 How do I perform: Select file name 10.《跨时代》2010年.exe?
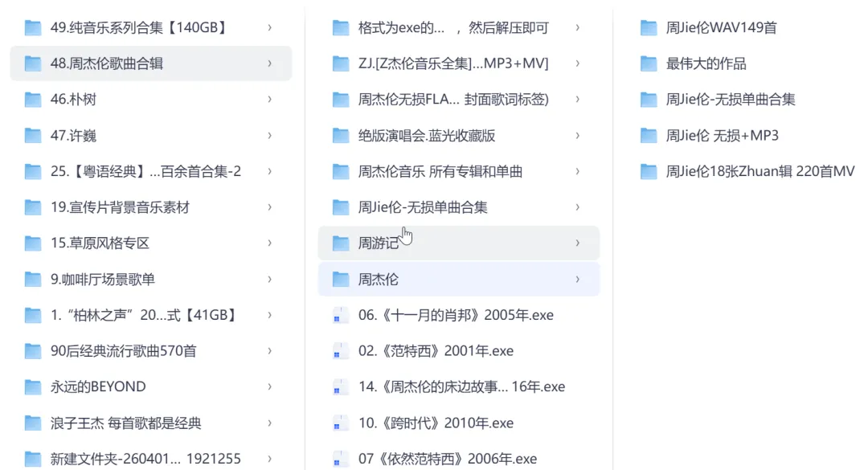(436, 423)
